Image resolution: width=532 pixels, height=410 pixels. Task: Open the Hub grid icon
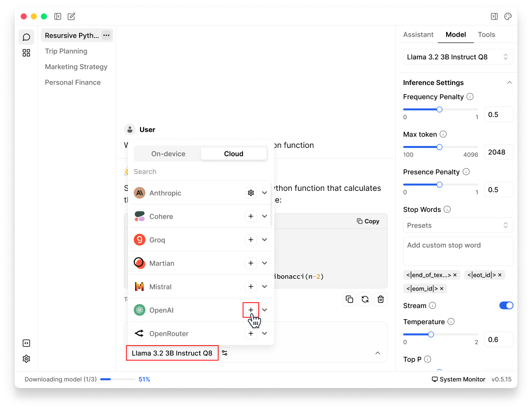(x=26, y=53)
